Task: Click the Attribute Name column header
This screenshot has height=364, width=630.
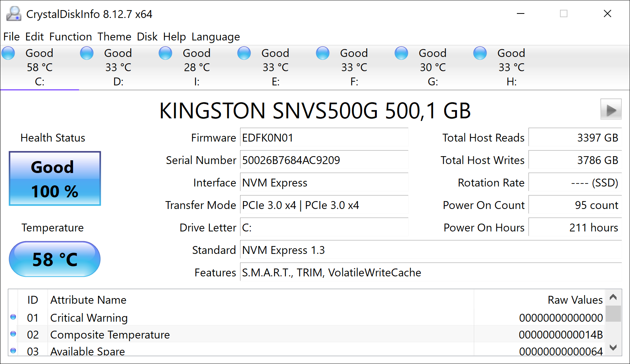Action: tap(261, 300)
